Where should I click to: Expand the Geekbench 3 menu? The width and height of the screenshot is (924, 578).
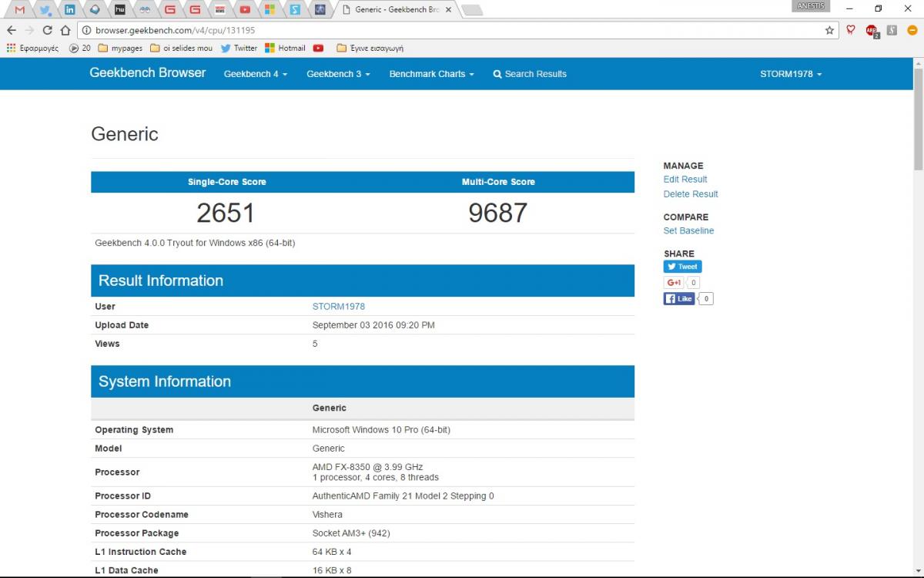pos(338,74)
